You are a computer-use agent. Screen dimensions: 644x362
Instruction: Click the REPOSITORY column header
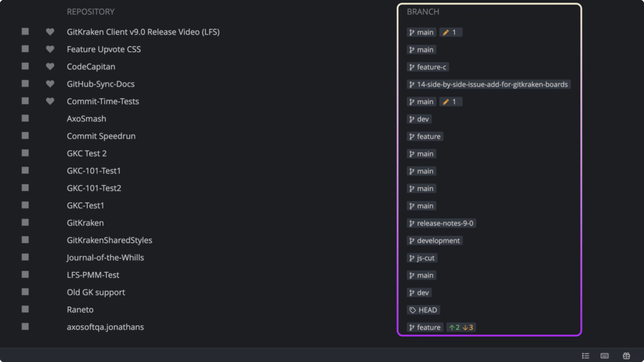pos(91,11)
